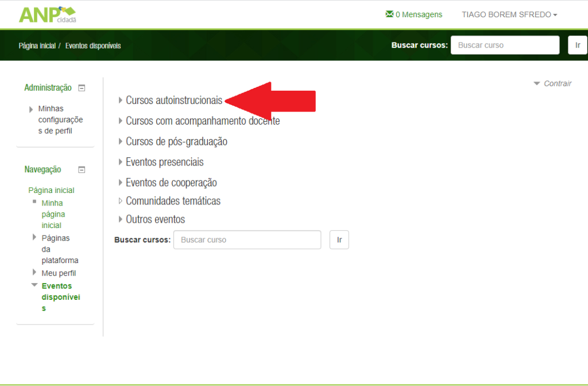Expand Cursos autoinstrucionais category
The height and width of the screenshot is (386, 588).
173,101
